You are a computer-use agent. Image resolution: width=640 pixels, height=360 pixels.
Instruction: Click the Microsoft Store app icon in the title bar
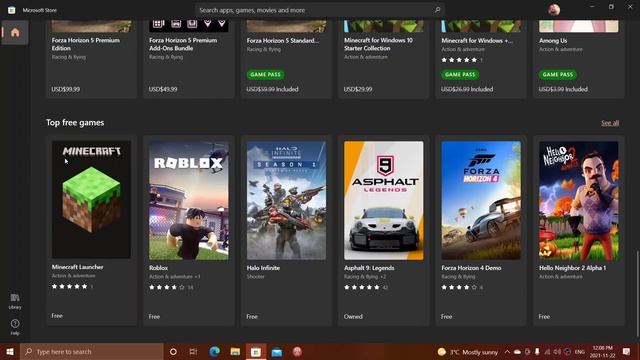pos(11,10)
